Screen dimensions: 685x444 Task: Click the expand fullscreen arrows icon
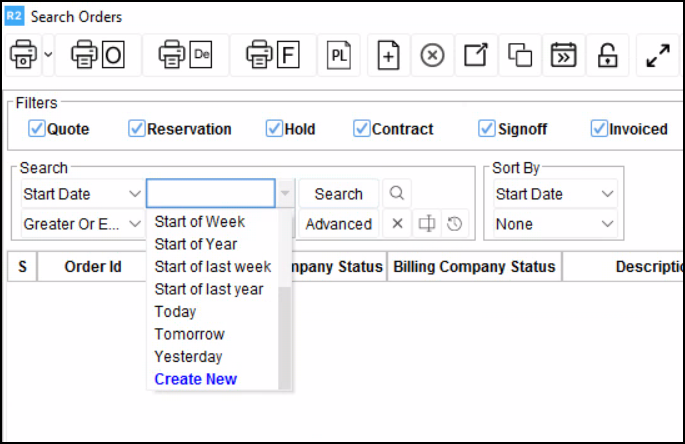[x=658, y=56]
